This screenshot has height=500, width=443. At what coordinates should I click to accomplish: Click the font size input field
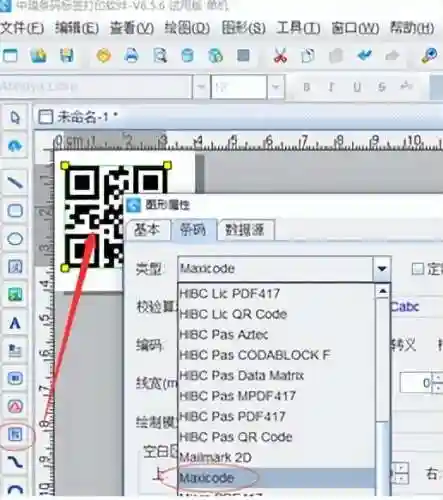click(239, 87)
